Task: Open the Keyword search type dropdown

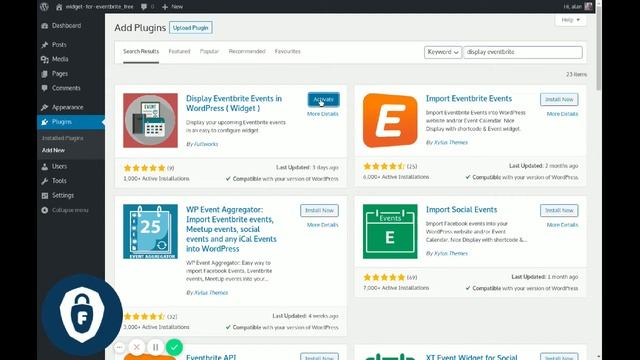Action: tap(442, 52)
